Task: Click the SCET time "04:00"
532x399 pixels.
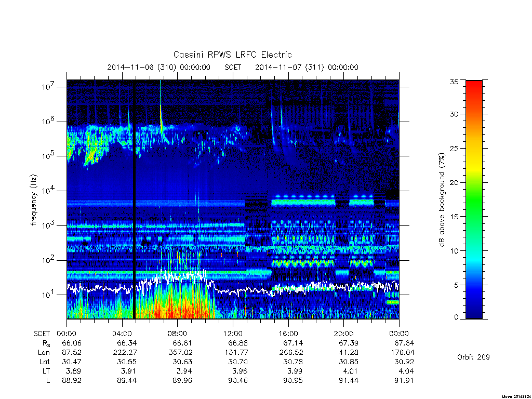Action: 122,334
